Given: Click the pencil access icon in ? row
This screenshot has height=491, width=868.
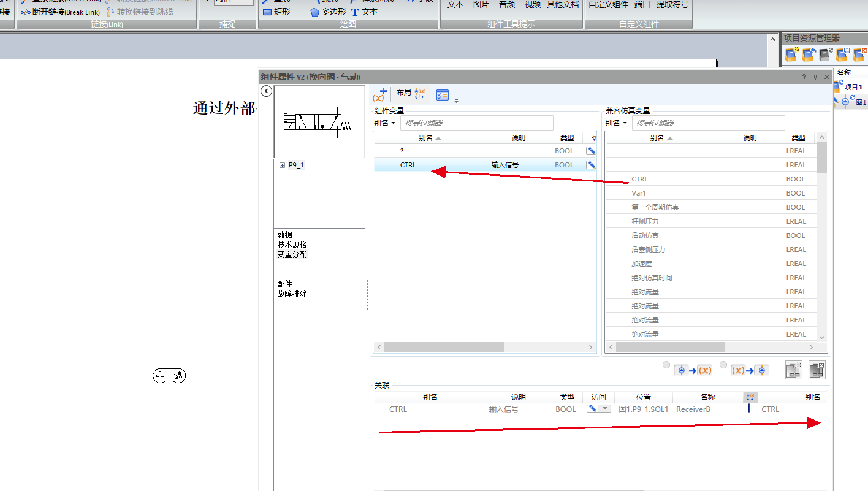Looking at the screenshot, I should (591, 151).
